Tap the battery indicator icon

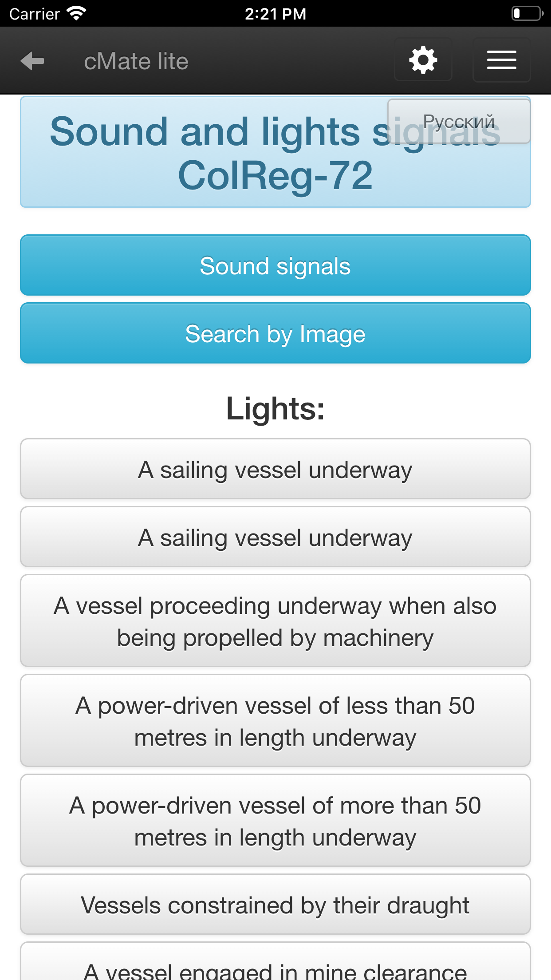tap(527, 13)
